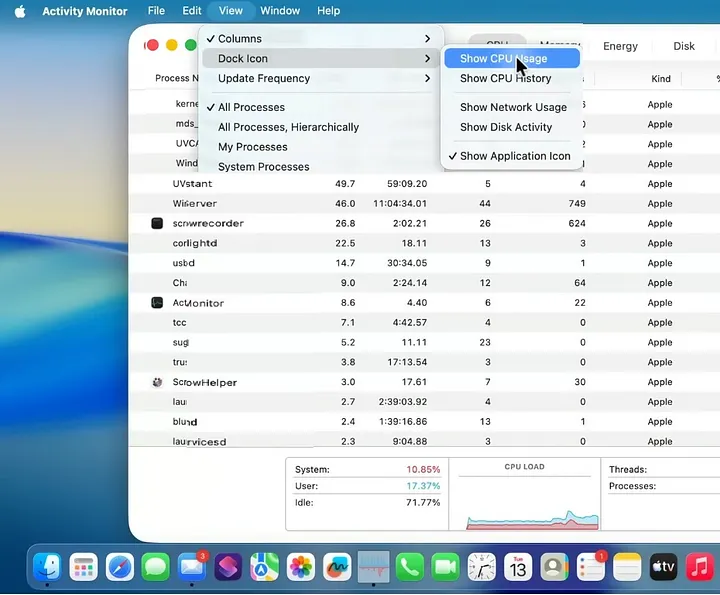The image size is (720, 595).
Task: Select My Processes in View menu
Action: (x=252, y=147)
